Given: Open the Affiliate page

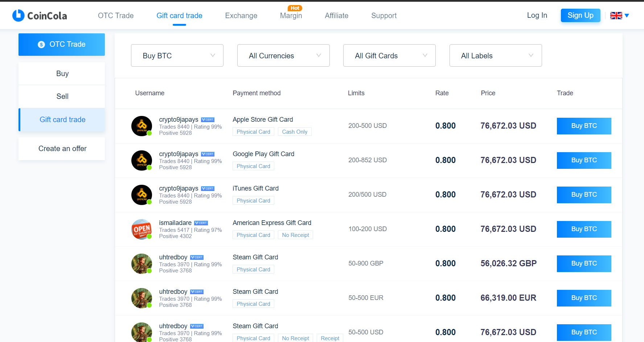Looking at the screenshot, I should 336,16.
